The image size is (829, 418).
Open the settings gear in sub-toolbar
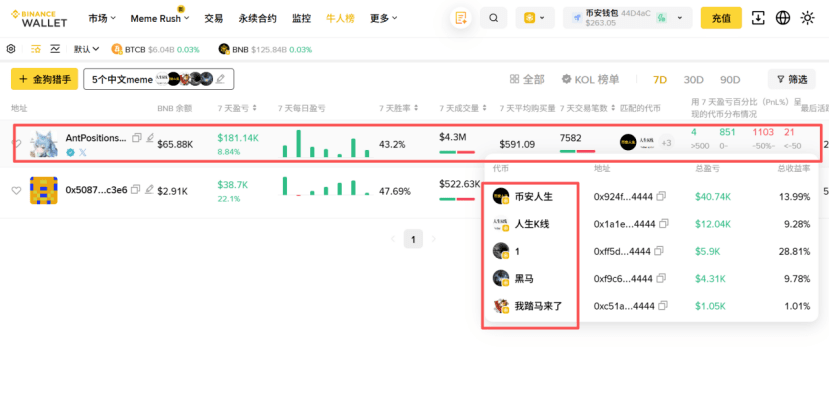pos(11,49)
